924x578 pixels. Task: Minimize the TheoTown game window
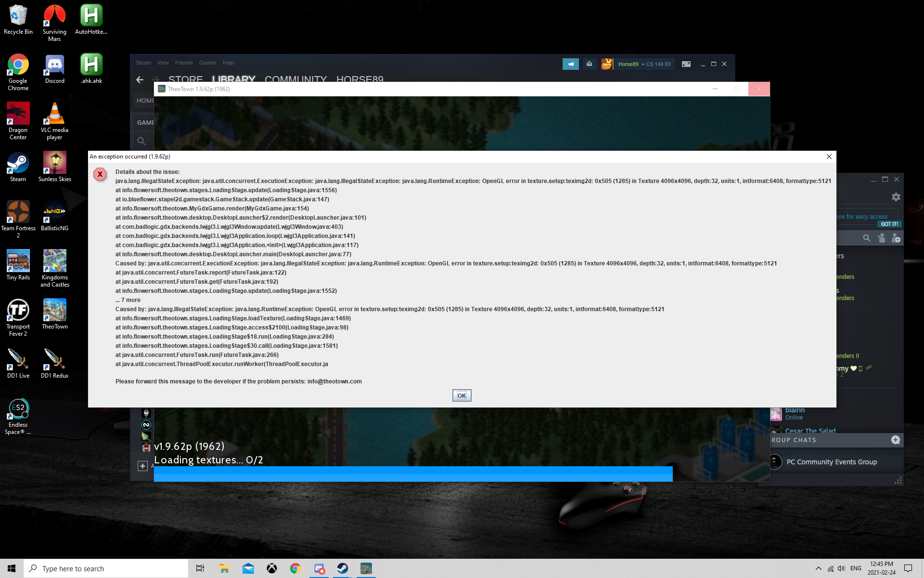pos(715,89)
